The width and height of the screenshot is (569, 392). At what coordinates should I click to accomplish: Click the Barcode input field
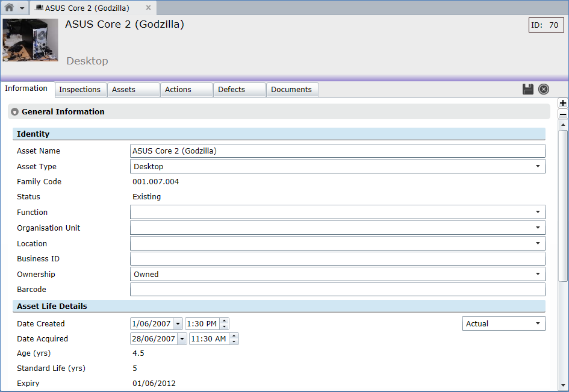[x=337, y=289]
